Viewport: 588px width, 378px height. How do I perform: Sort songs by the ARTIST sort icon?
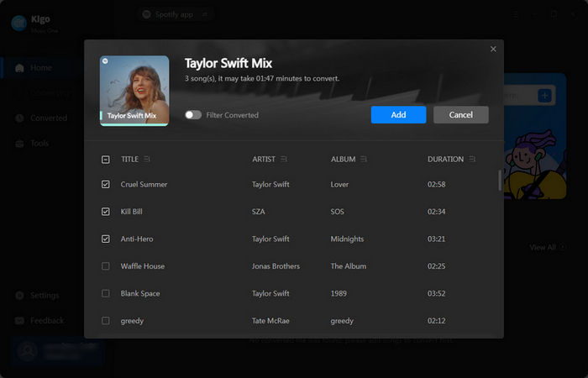click(284, 159)
